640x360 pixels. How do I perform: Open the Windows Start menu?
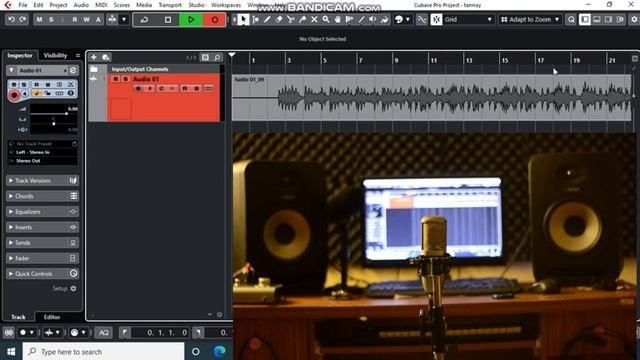(11, 351)
